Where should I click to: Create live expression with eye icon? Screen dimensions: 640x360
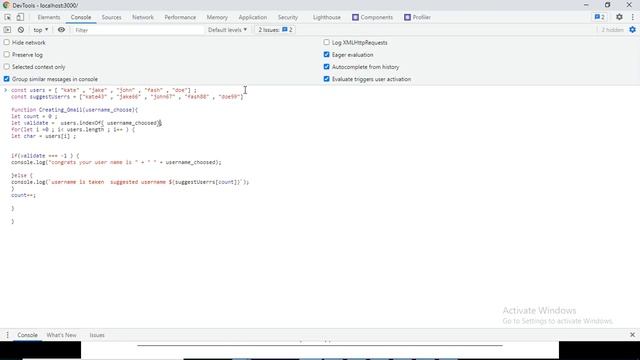(61, 30)
